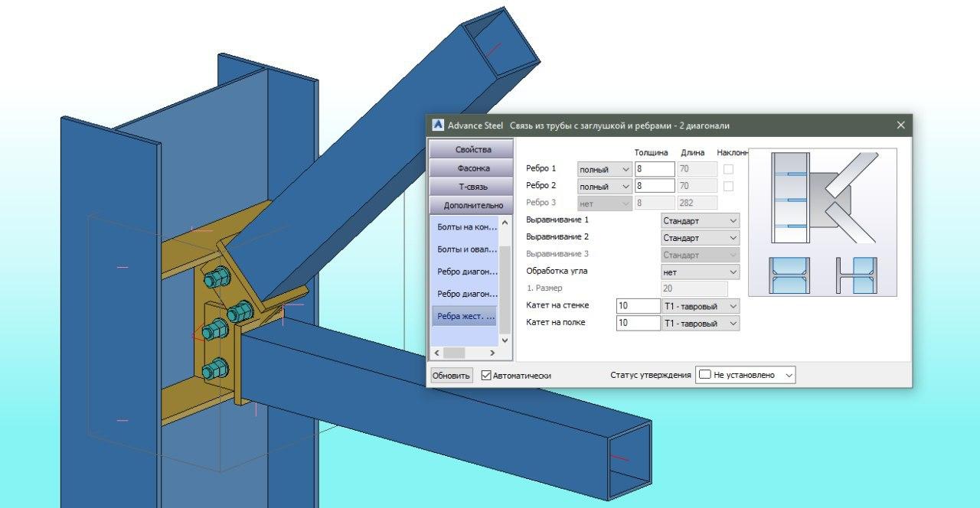
Task: Open the Ребро 1 type dropdown
Action: point(604,169)
